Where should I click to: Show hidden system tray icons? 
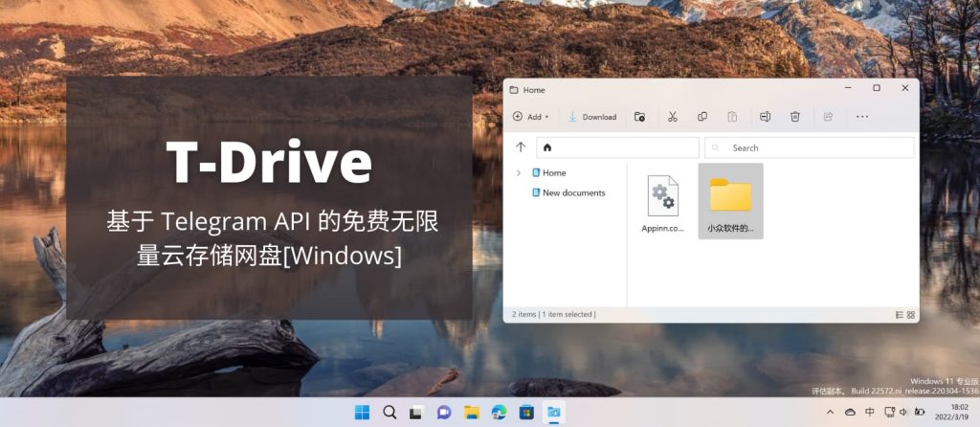[x=830, y=412]
